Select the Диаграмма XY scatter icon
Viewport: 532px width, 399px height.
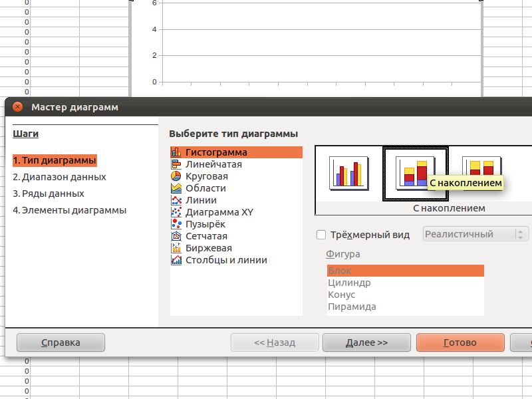point(177,212)
